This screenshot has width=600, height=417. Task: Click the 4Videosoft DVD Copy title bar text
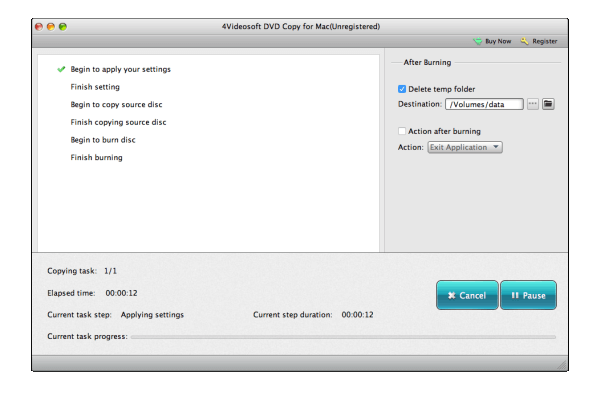coord(301,26)
